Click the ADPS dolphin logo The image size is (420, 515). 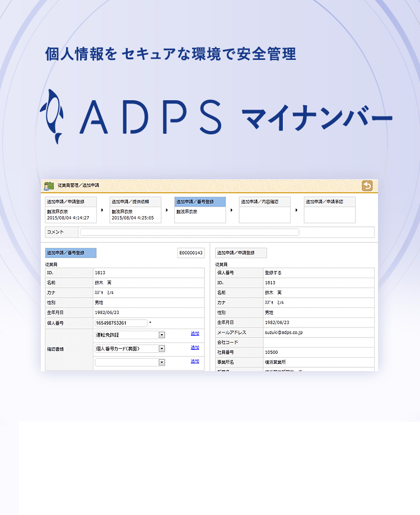tap(52, 116)
